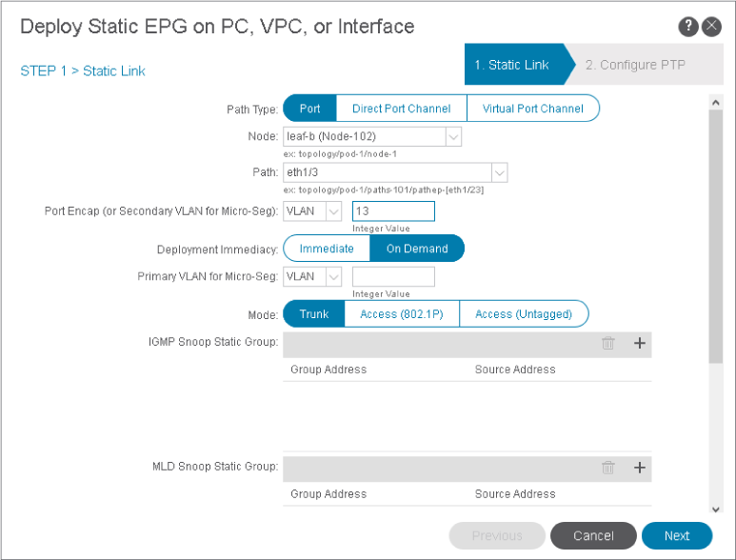Add an IGMP Snoop Static Group entry

coord(640,344)
